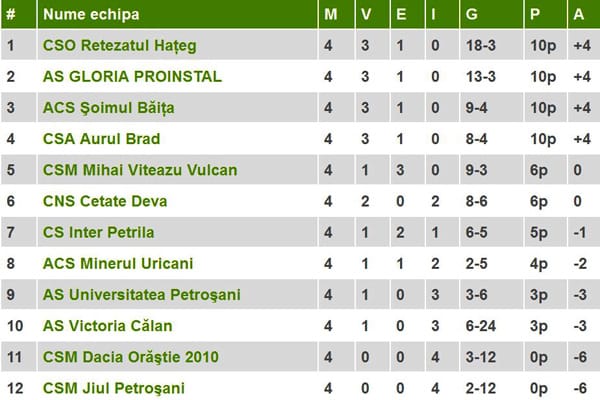
Task: Select the CS Inter Petrila team
Action: click(x=99, y=232)
